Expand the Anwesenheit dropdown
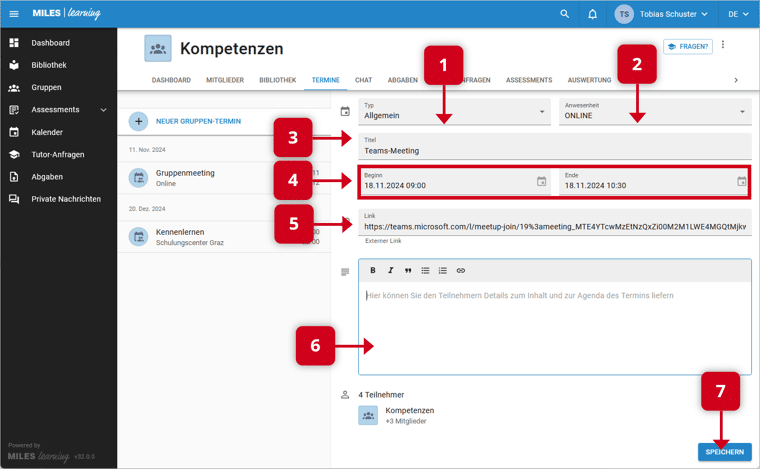Viewport: 760px width, 469px height. click(742, 111)
